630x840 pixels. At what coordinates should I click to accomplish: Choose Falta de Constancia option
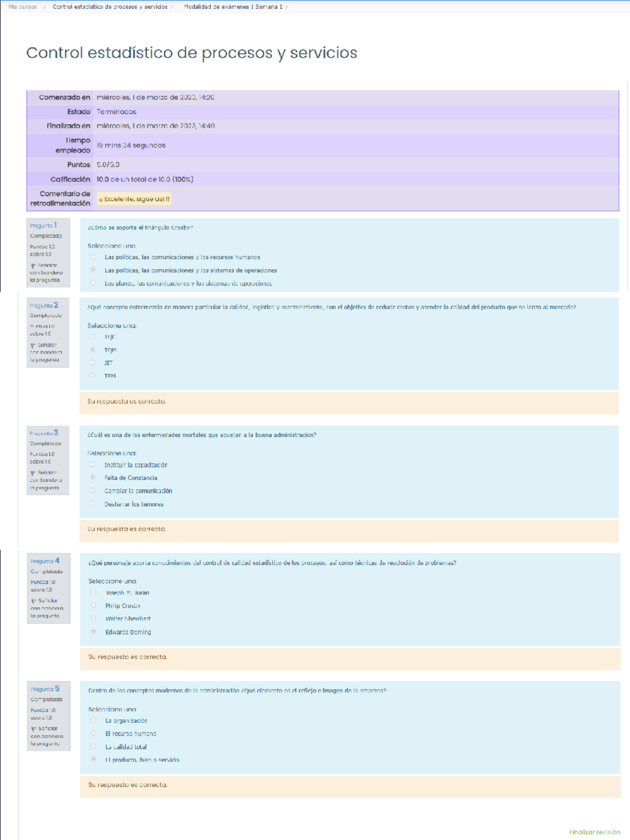tap(93, 478)
